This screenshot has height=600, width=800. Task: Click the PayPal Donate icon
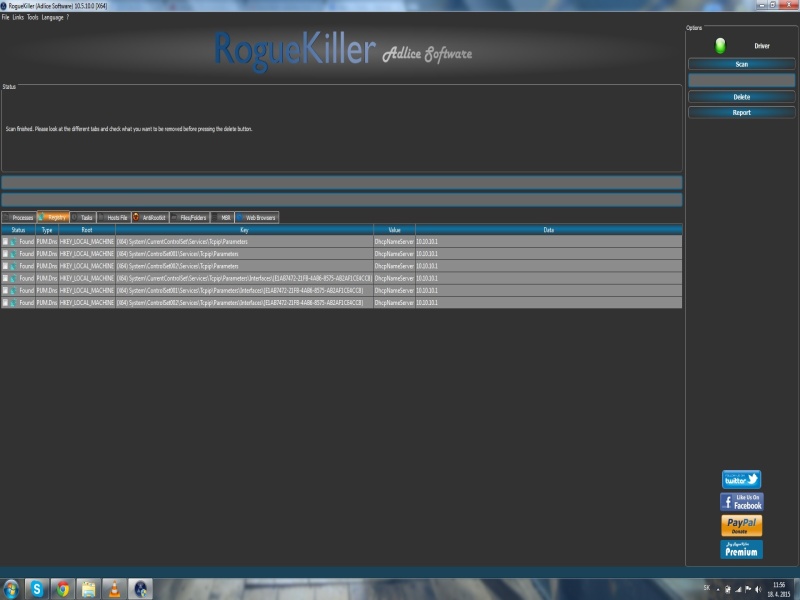point(740,525)
